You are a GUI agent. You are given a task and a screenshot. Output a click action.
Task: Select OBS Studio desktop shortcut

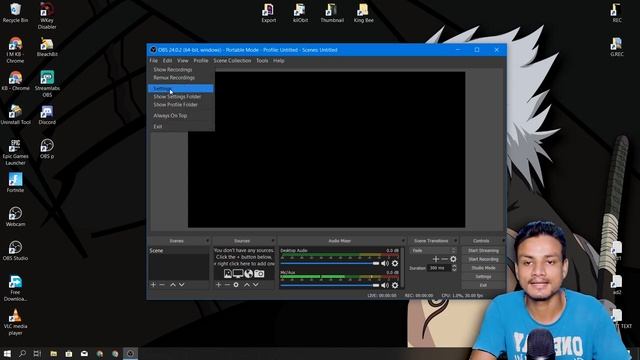[x=15, y=251]
